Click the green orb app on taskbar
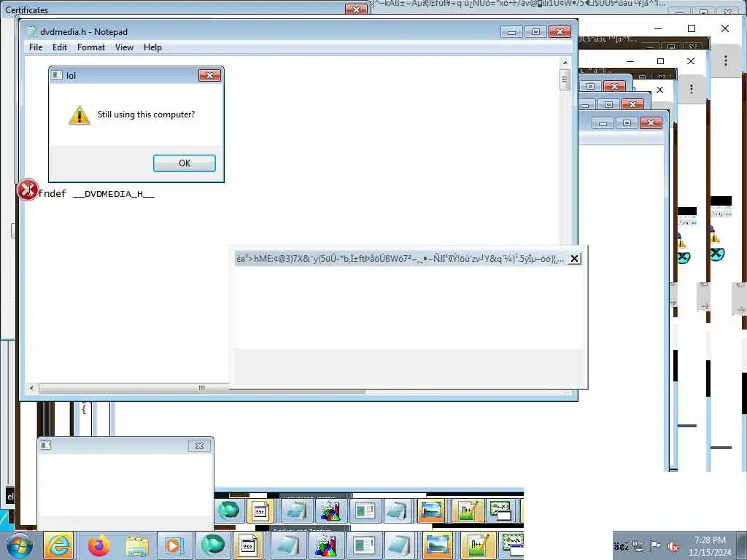Screen dimensions: 747x560 212,545
